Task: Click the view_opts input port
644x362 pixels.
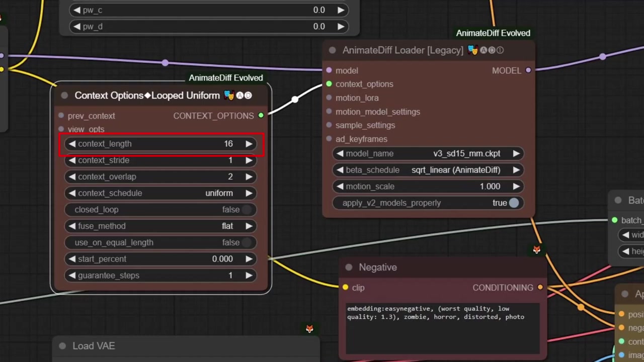Action: click(x=61, y=129)
